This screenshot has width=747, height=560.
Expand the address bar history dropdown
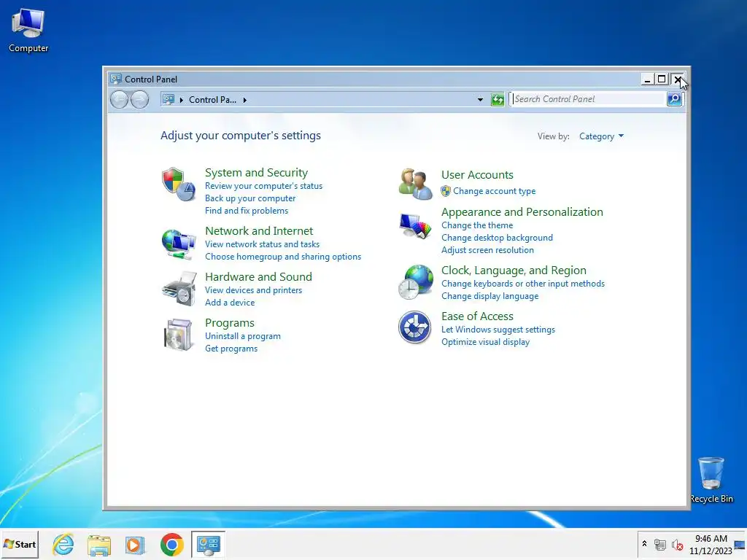480,99
